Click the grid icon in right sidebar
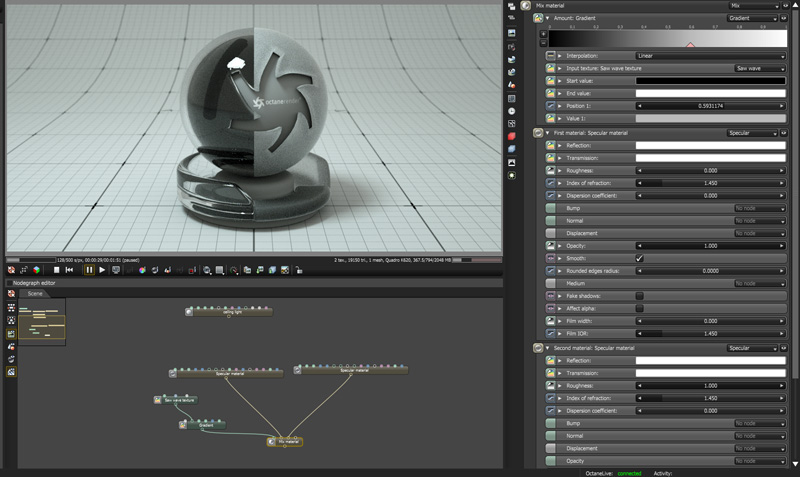 click(512, 98)
